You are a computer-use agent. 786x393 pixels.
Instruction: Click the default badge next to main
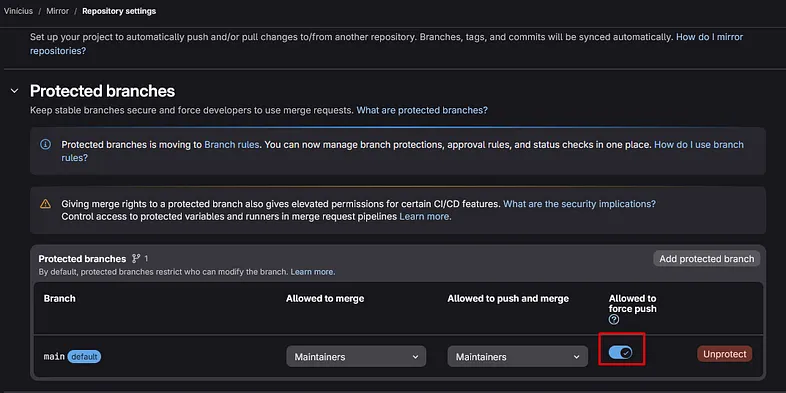click(84, 357)
